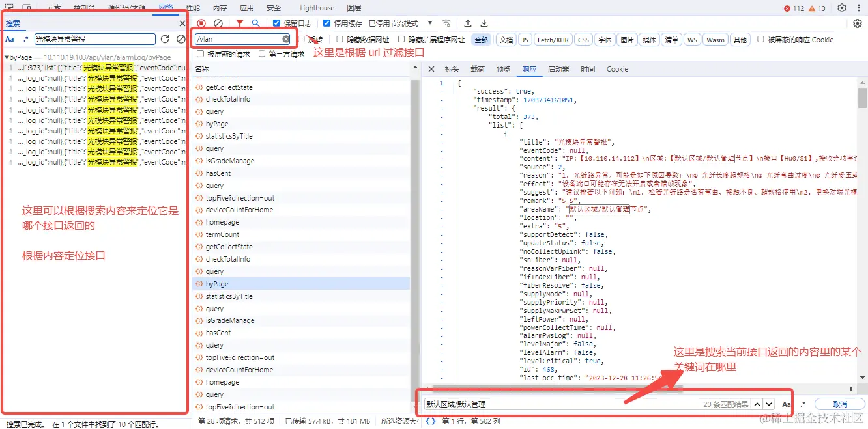Go to previous match in response search

pos(757,404)
